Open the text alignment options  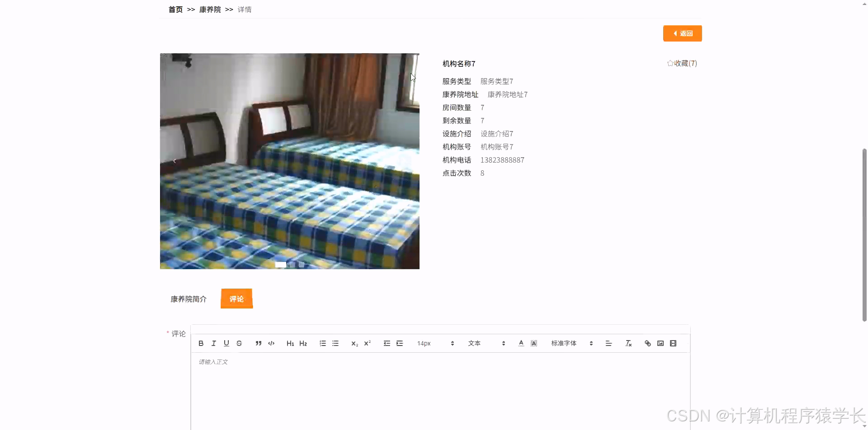[x=609, y=343]
